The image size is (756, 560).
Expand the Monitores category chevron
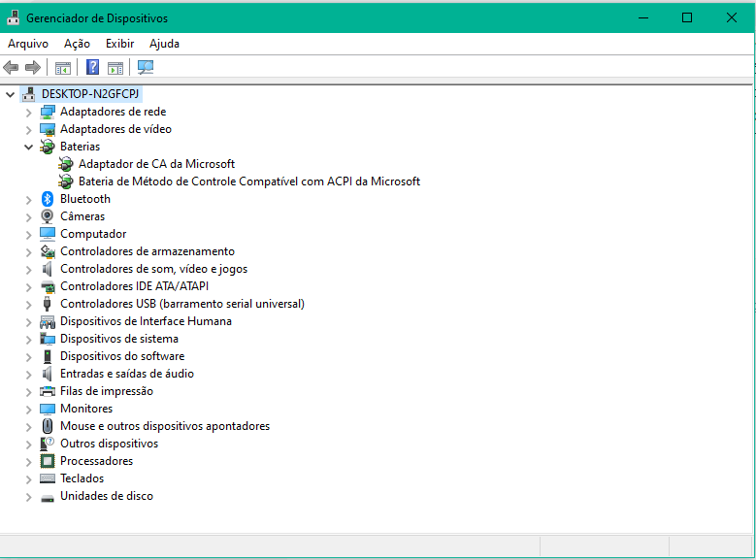(28, 410)
